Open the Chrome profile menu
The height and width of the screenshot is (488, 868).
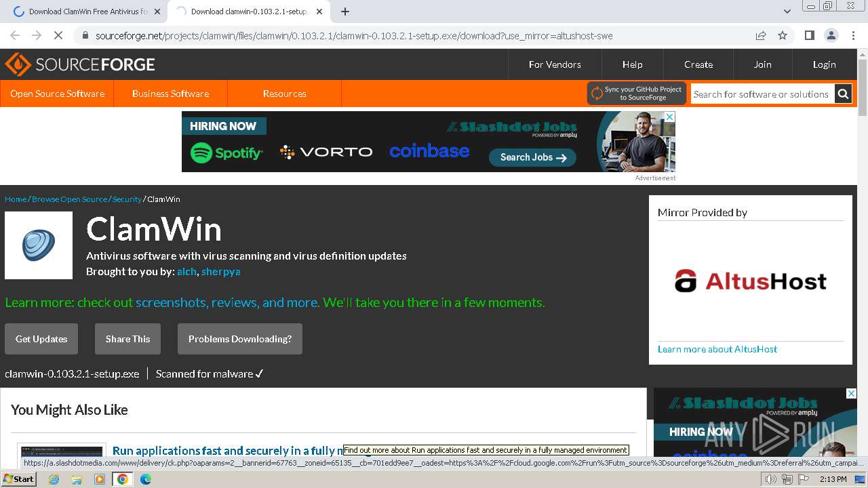tap(831, 35)
